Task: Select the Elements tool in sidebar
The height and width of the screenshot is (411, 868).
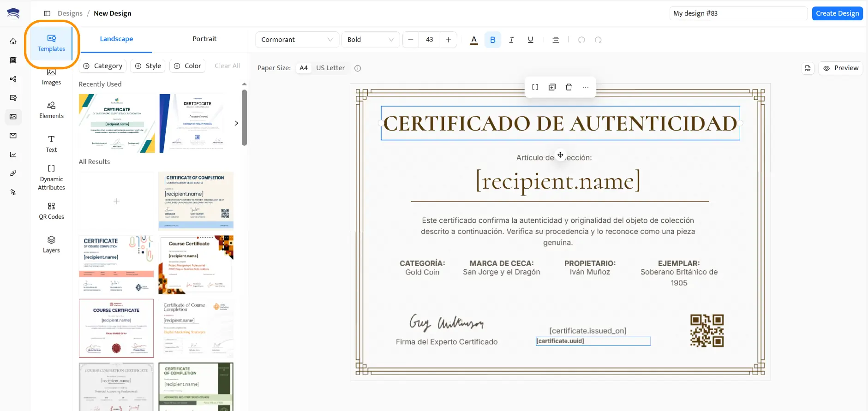Action: [x=51, y=110]
